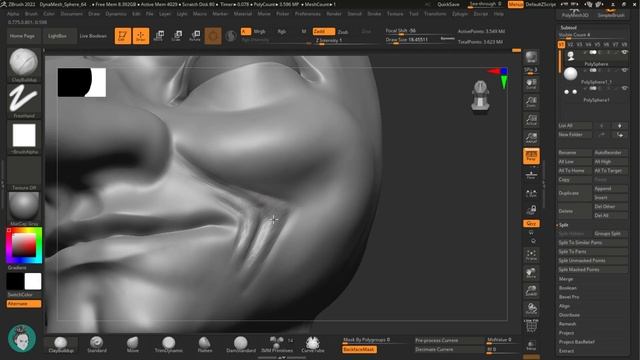Pick a color in the color picker

(24, 246)
